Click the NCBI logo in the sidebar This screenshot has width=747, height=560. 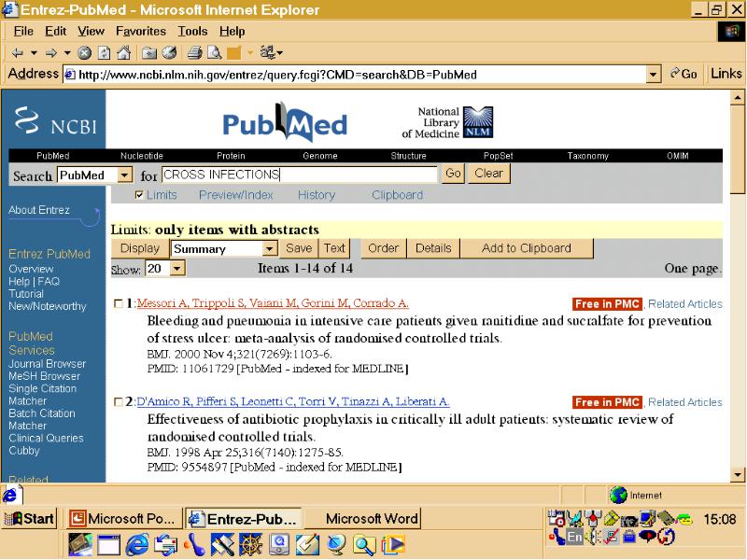coord(56,121)
